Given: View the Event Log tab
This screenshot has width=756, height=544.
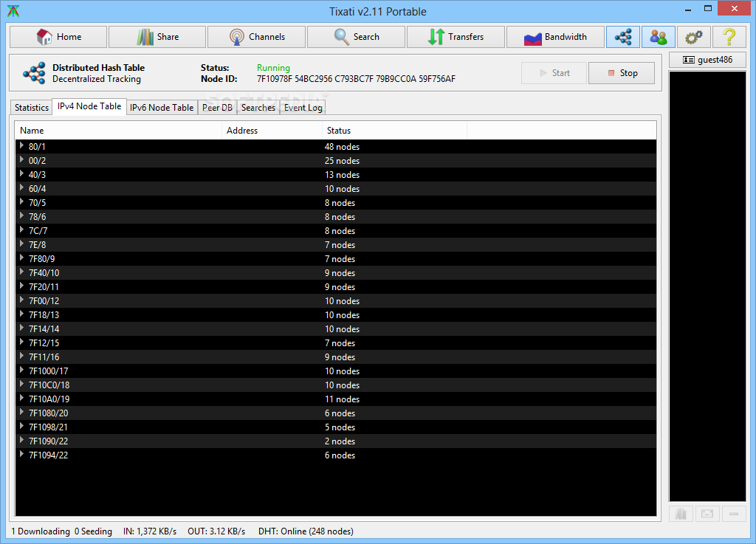Looking at the screenshot, I should pos(303,108).
